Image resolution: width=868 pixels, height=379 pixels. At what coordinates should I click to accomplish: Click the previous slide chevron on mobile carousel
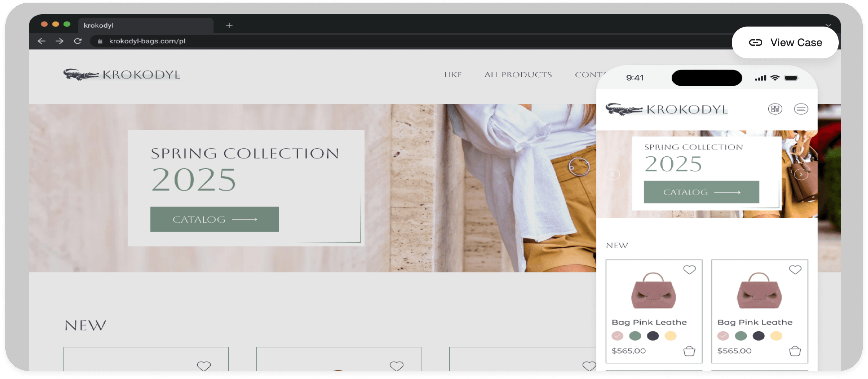point(613,174)
